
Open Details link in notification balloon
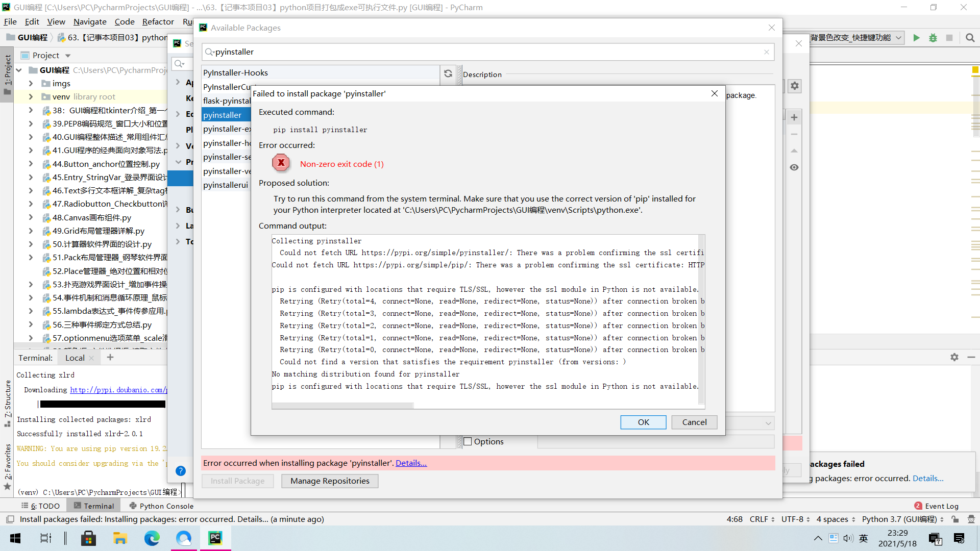[x=928, y=479]
